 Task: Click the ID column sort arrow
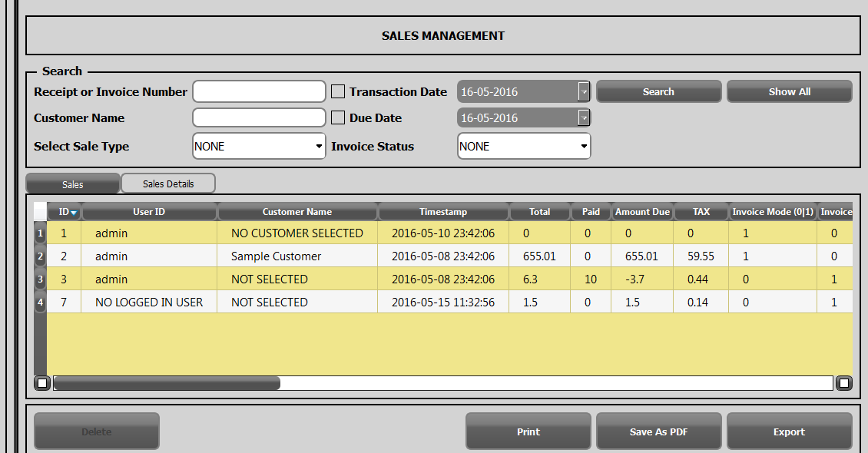coord(74,213)
